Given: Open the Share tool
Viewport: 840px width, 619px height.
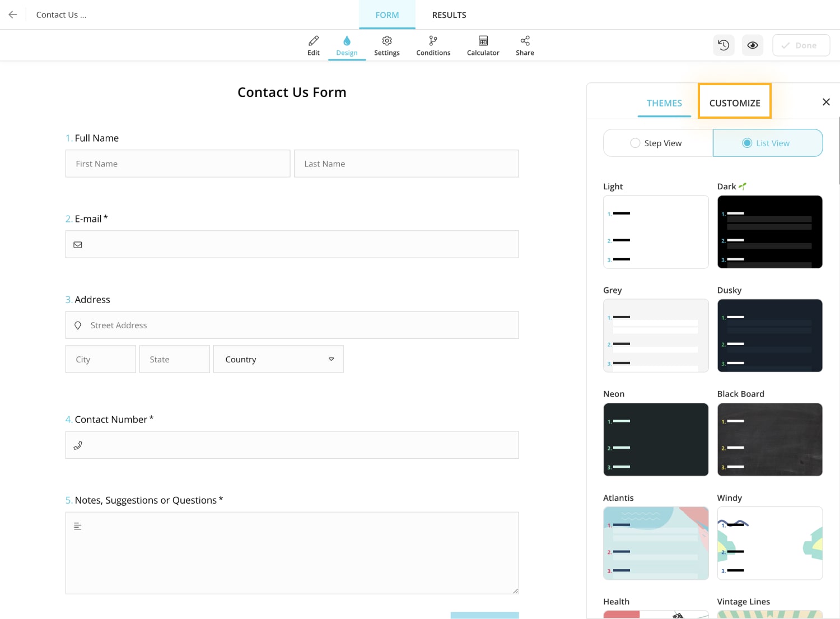Looking at the screenshot, I should coord(525,45).
